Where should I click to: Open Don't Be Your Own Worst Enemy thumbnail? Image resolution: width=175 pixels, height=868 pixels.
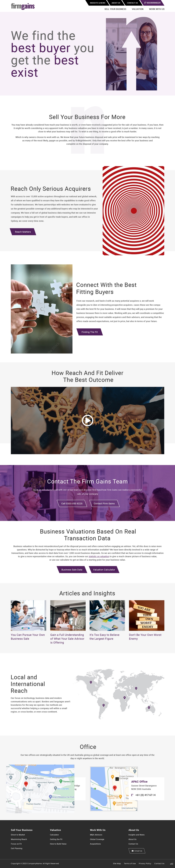147,615
